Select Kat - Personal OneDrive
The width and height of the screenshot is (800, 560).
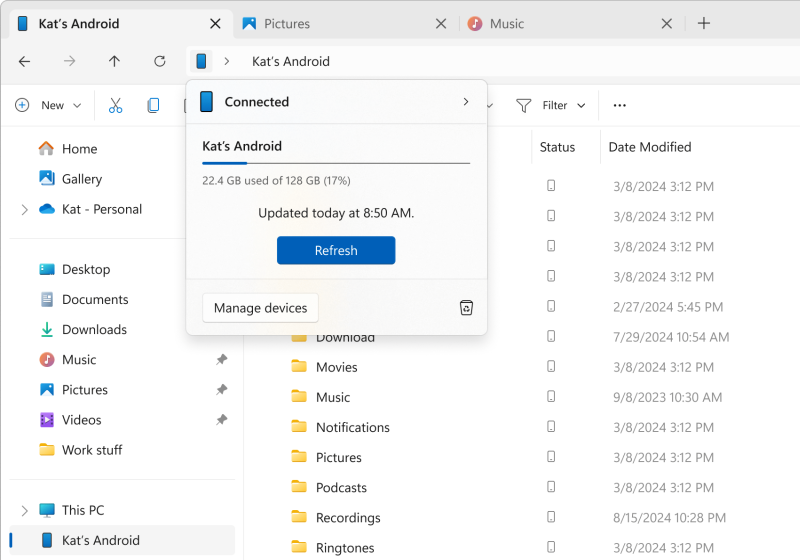(x=90, y=209)
